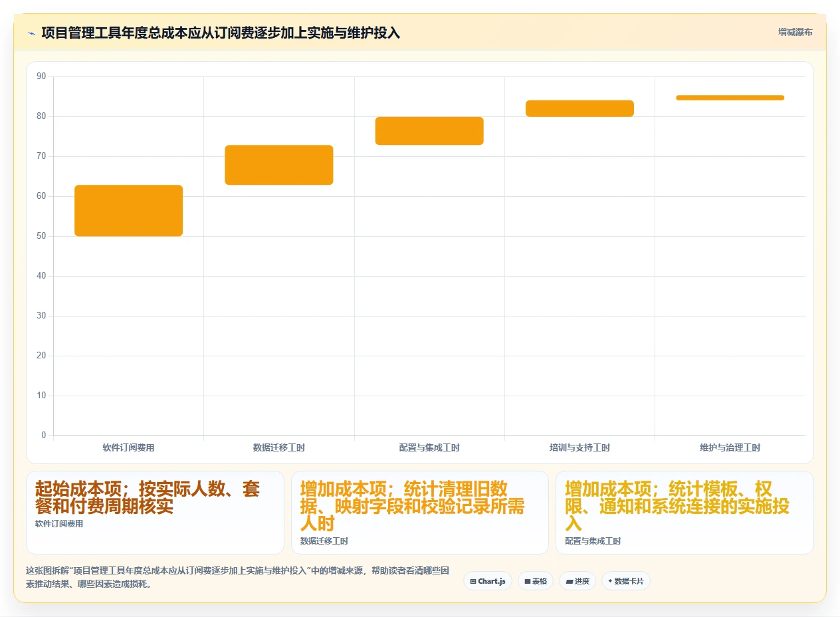Click the description text starting 这张图拆解
Image resolution: width=840 pixels, height=617 pixels.
(239, 577)
